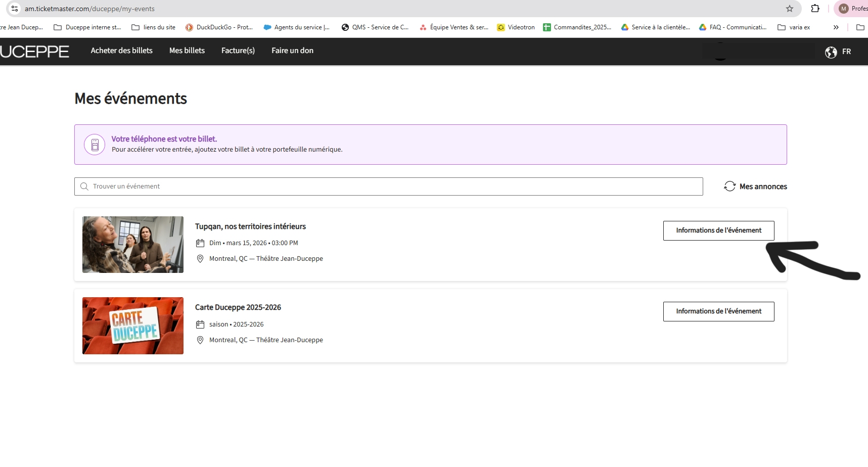Click the site information icon in address bar
Screen dimensions: 868x467
pyautogui.click(x=15, y=9)
